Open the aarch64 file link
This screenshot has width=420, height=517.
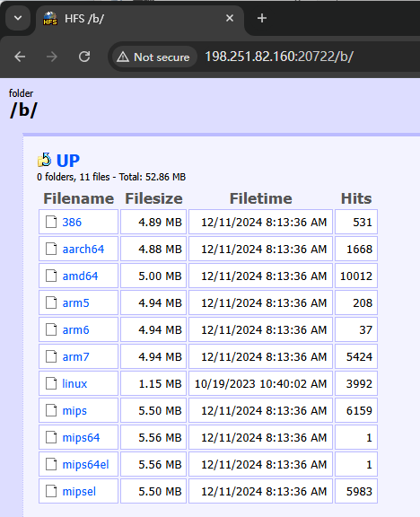click(x=83, y=249)
